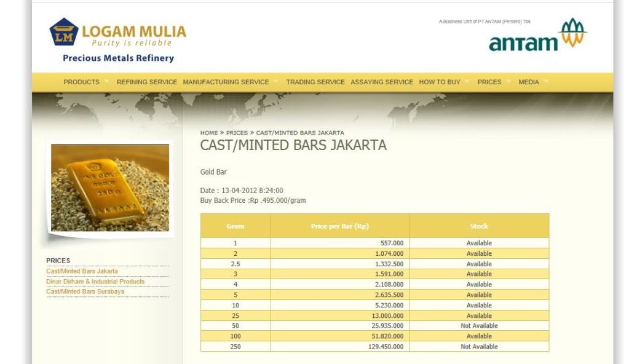Select price 2.635.500 in table

pos(389,295)
